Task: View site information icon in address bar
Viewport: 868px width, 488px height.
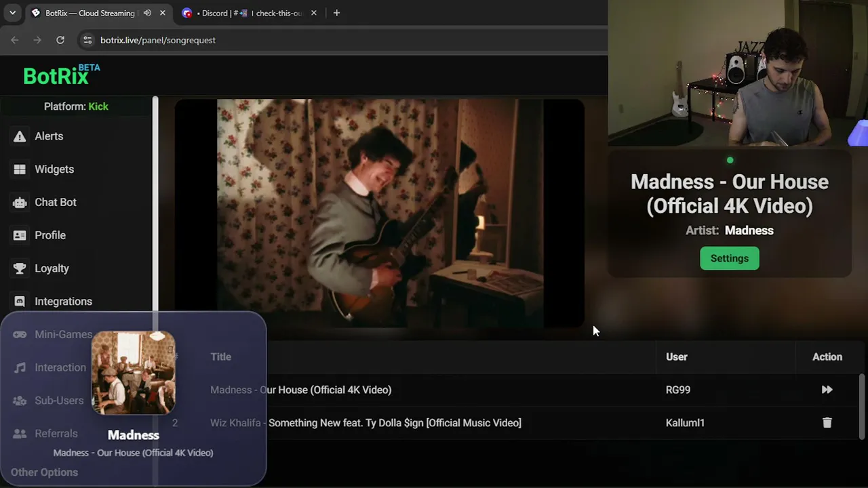Action: click(x=87, y=40)
